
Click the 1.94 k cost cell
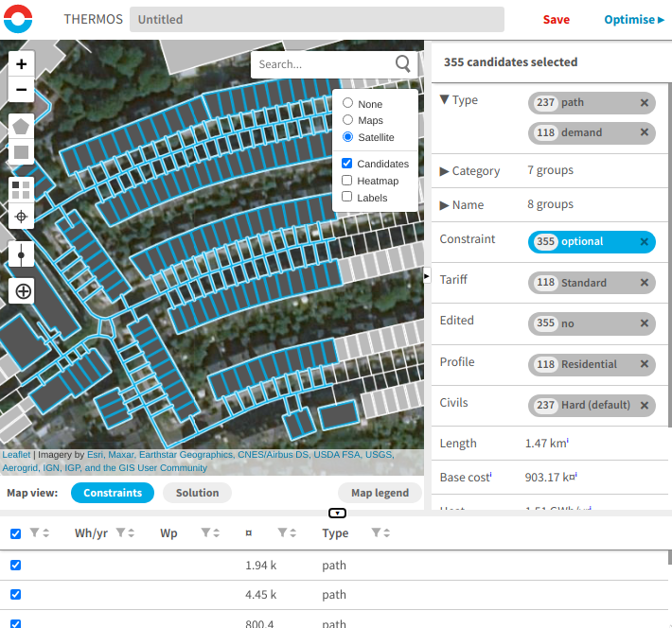[260, 566]
